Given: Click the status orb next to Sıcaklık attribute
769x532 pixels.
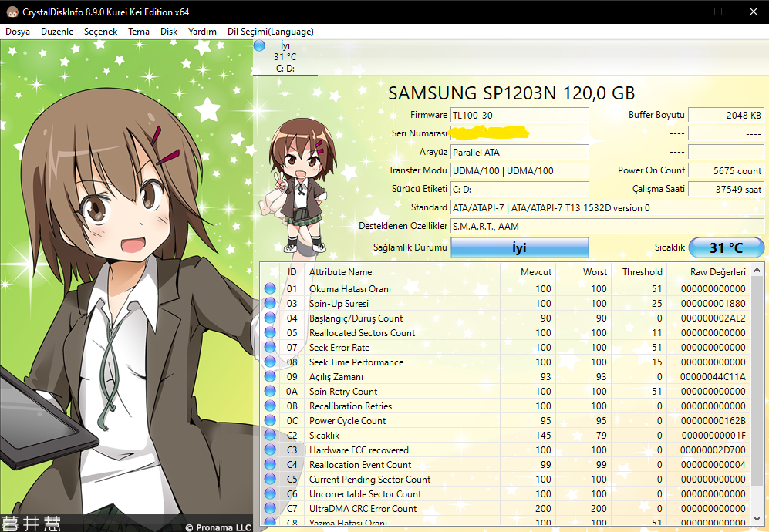Looking at the screenshot, I should click(270, 436).
